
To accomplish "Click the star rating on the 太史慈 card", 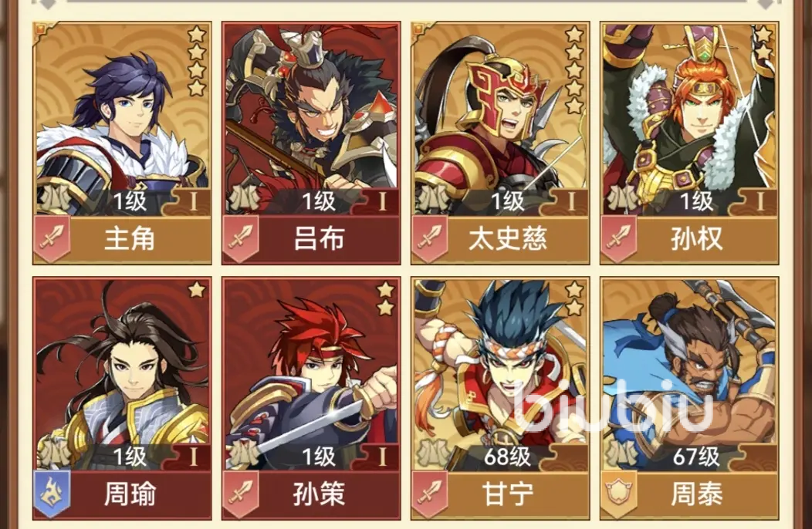I will (573, 70).
